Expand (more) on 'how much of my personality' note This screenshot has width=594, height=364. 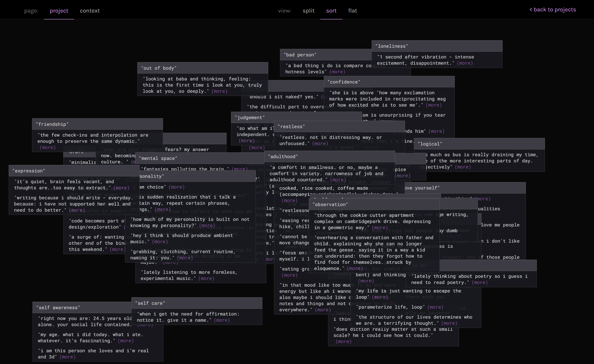207,225
